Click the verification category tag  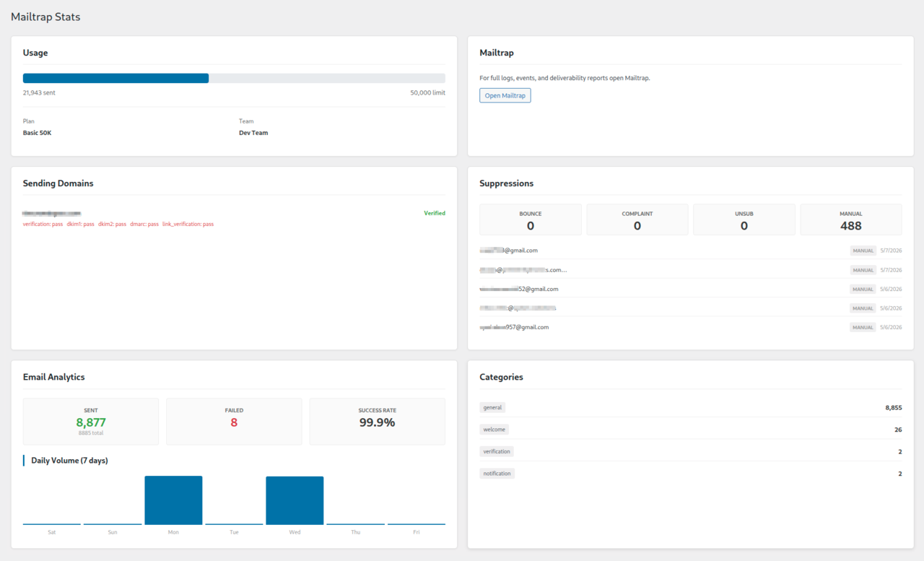point(497,451)
